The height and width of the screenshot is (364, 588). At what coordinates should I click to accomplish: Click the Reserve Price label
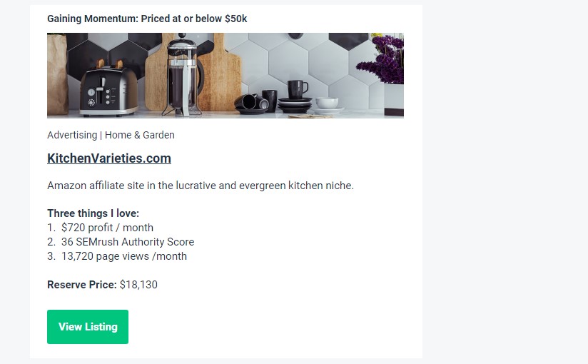[82, 285]
